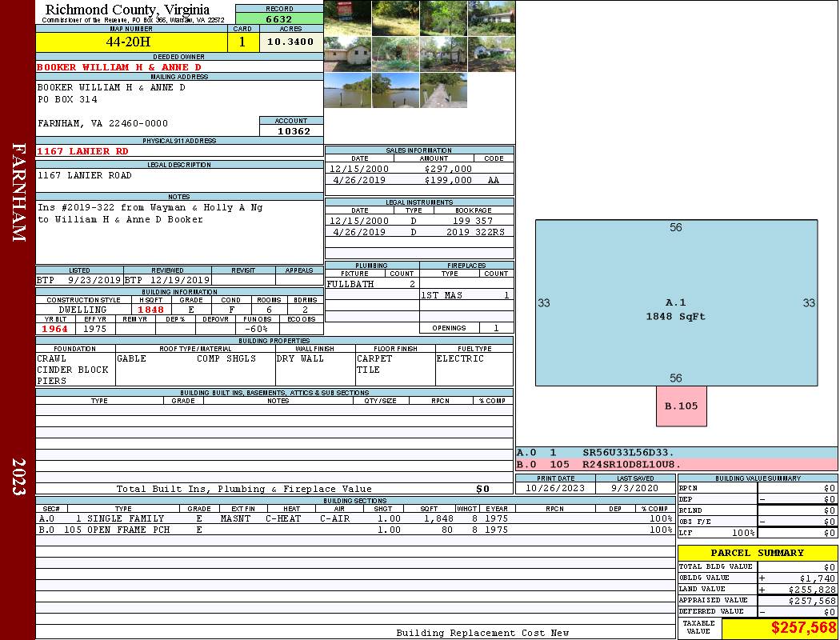This screenshot has width=840, height=640.
Task: Click the yellow Parcel Summary header
Action: pyautogui.click(x=757, y=553)
